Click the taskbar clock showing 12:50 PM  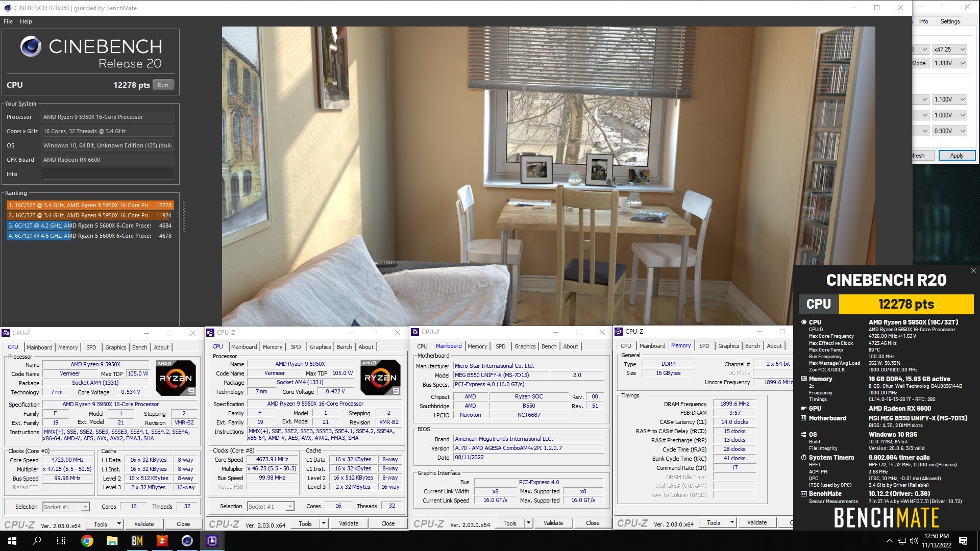click(x=937, y=541)
